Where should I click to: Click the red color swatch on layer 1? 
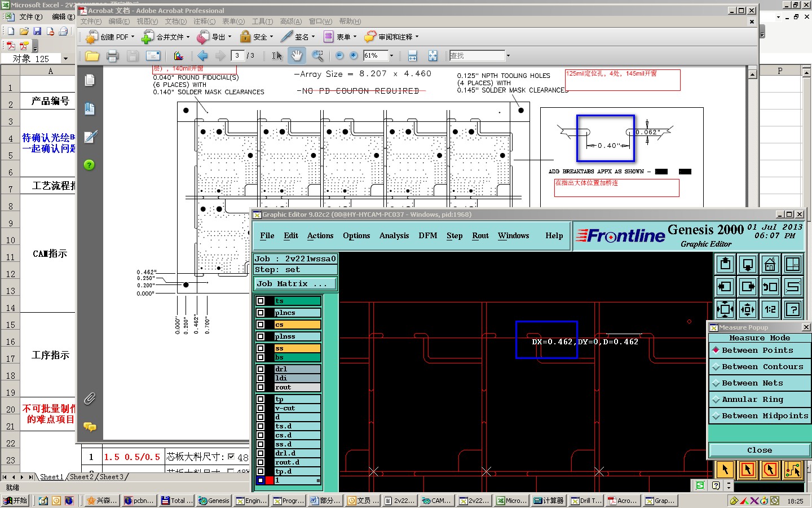(270, 480)
